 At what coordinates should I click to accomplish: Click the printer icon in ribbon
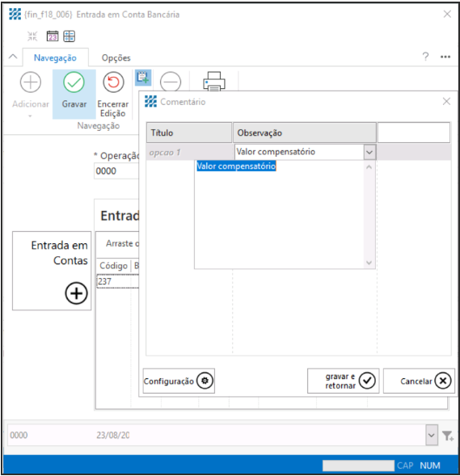tap(214, 81)
